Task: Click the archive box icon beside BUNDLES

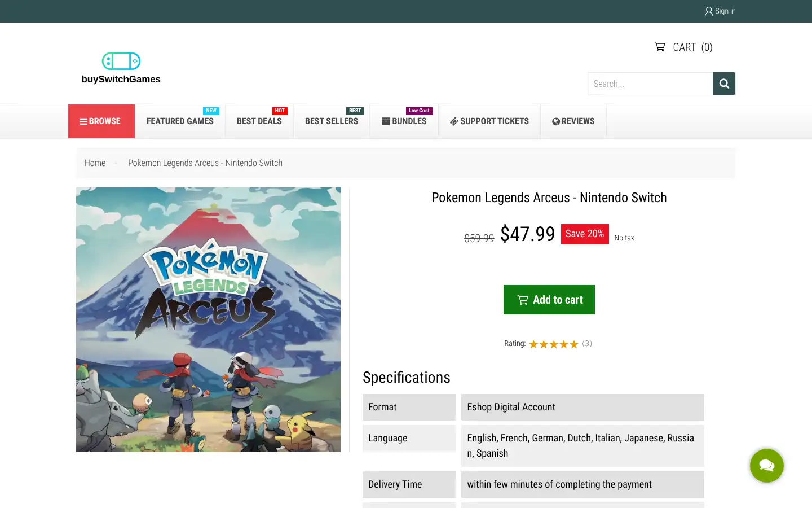Action: 386,121
